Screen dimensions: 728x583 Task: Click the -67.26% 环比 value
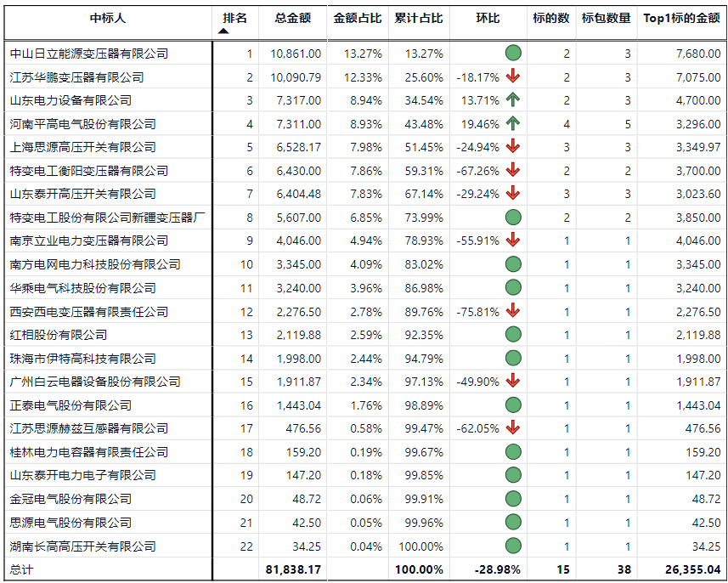pyautogui.click(x=477, y=171)
